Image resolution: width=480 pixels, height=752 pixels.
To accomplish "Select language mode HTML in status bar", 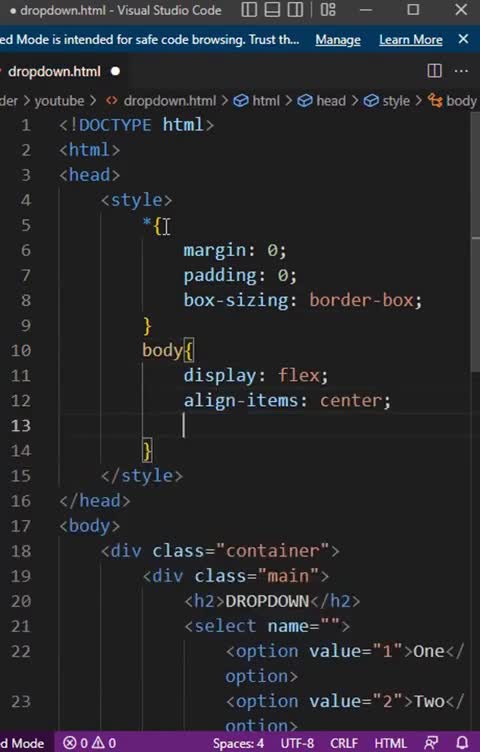I will point(390,743).
